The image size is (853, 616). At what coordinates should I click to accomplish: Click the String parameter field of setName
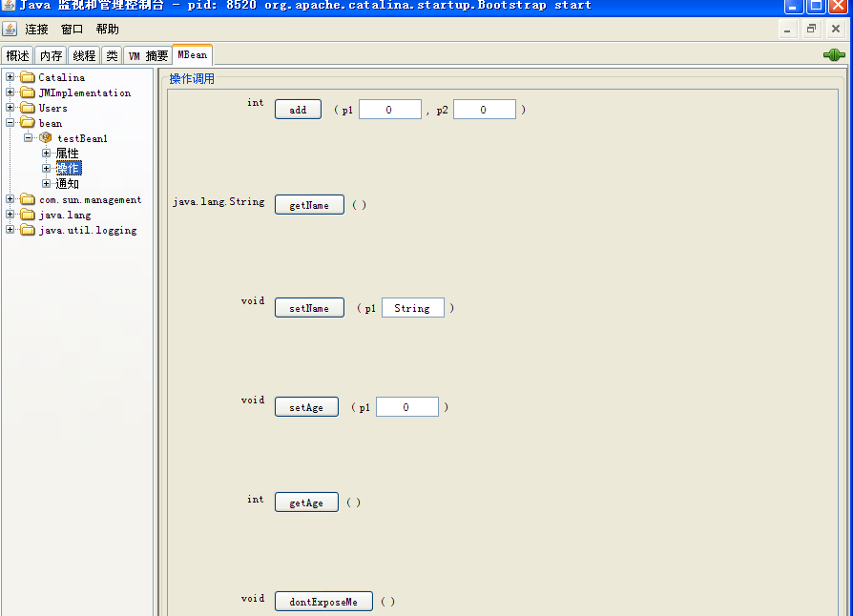pyautogui.click(x=413, y=308)
